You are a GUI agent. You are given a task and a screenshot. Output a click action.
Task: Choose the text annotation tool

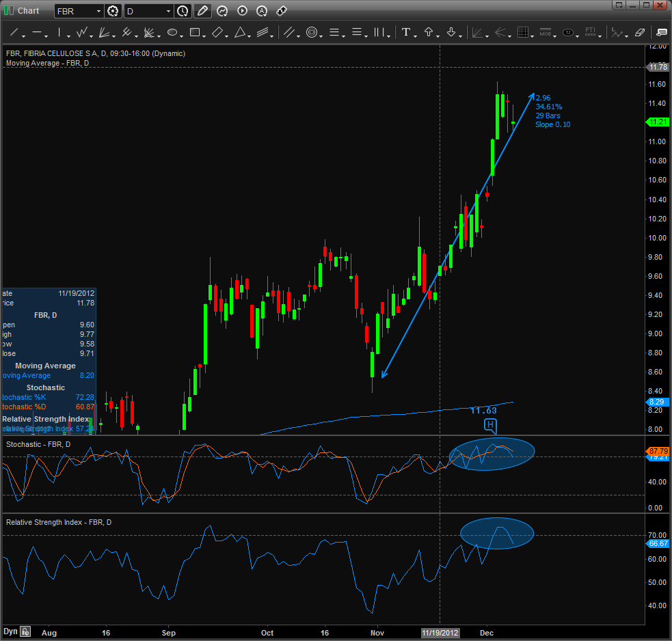point(406,32)
